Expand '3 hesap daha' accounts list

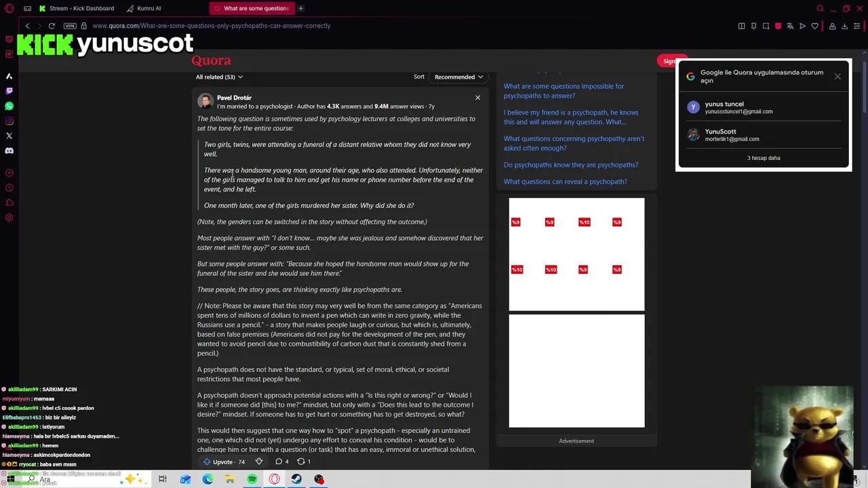point(764,158)
